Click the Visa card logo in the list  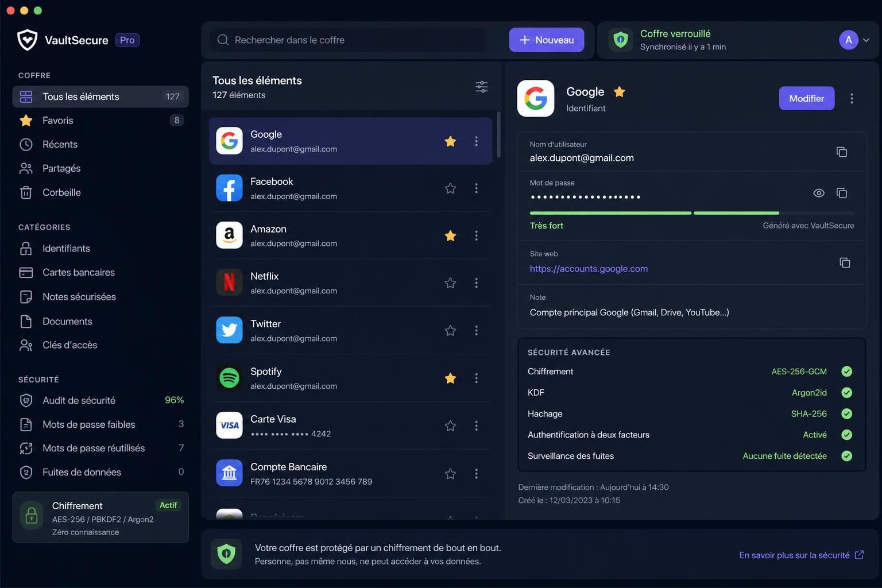[229, 425]
